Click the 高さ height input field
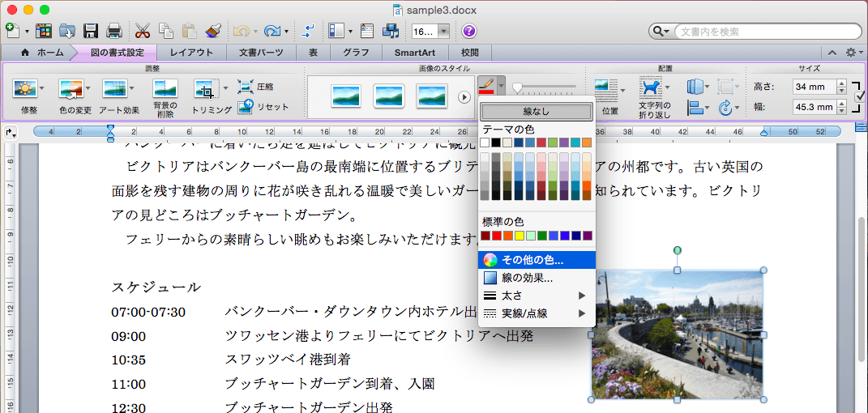 [x=815, y=87]
